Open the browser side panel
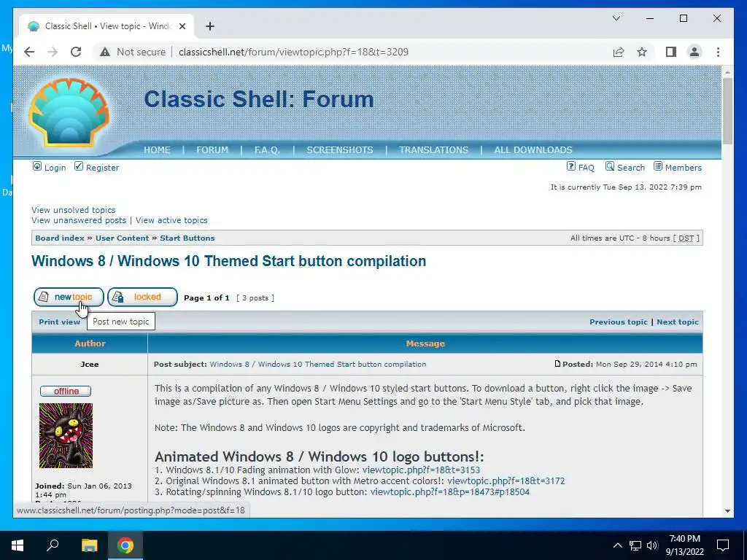The height and width of the screenshot is (560, 747). [671, 52]
